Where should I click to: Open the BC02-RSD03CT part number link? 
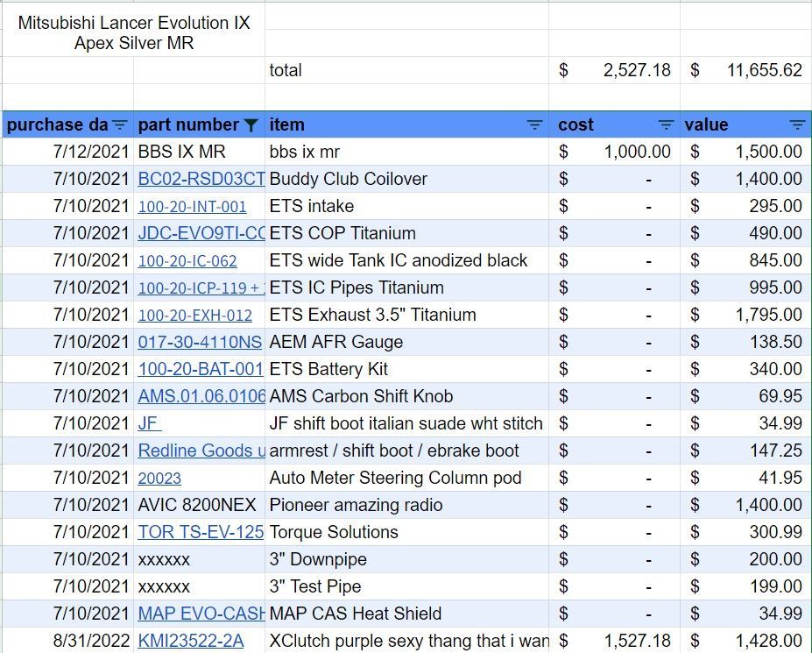[x=201, y=179]
